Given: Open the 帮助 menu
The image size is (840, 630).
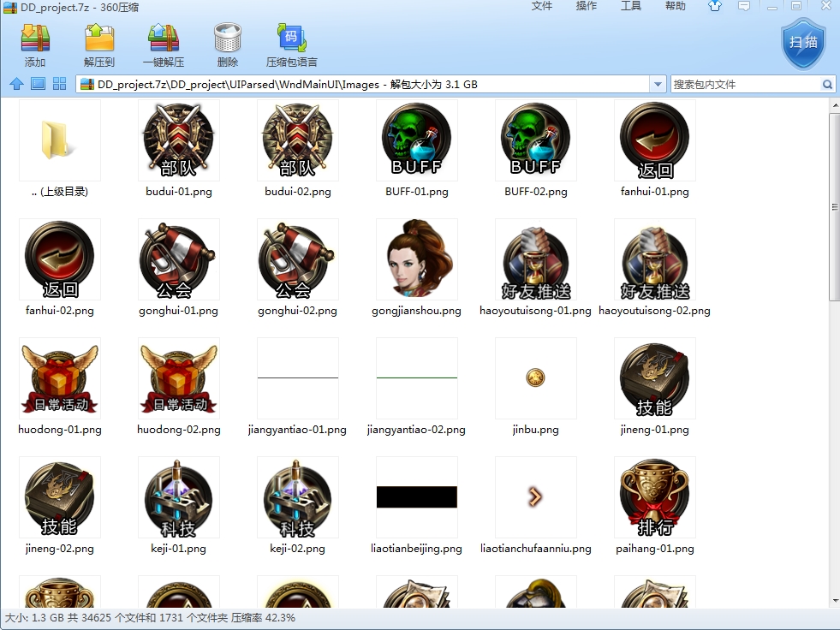Looking at the screenshot, I should 676,7.
